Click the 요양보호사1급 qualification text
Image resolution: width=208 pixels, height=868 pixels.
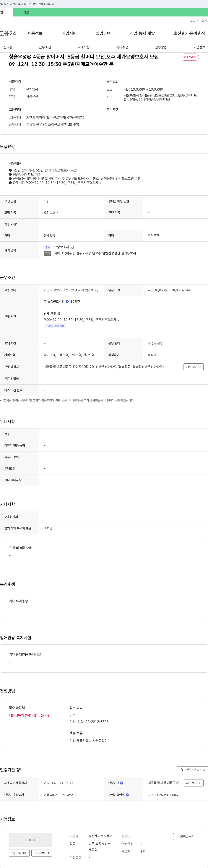(x=64, y=247)
